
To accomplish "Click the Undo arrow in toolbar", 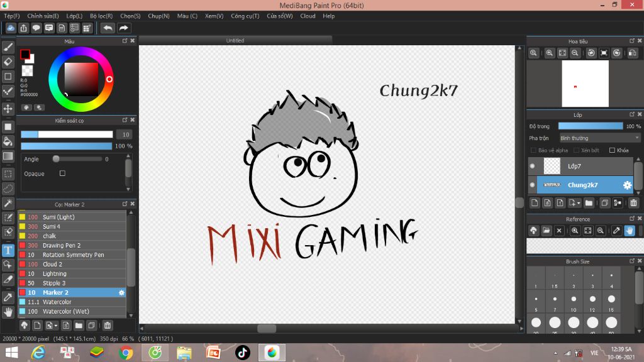I will [108, 28].
